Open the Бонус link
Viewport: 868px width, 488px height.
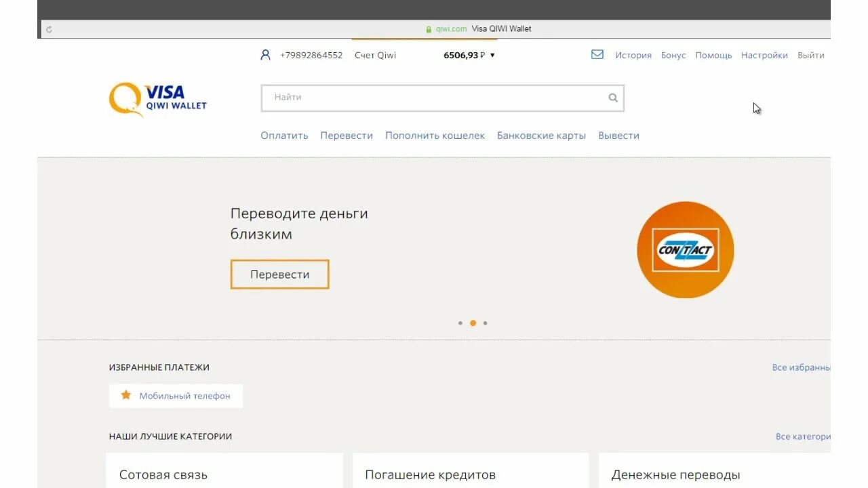(x=673, y=56)
